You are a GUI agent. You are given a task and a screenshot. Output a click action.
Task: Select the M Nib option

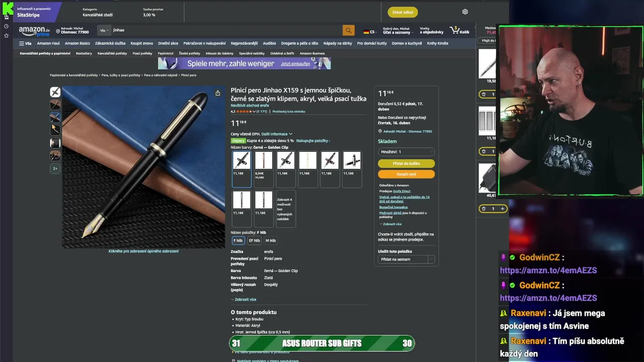[x=271, y=240]
